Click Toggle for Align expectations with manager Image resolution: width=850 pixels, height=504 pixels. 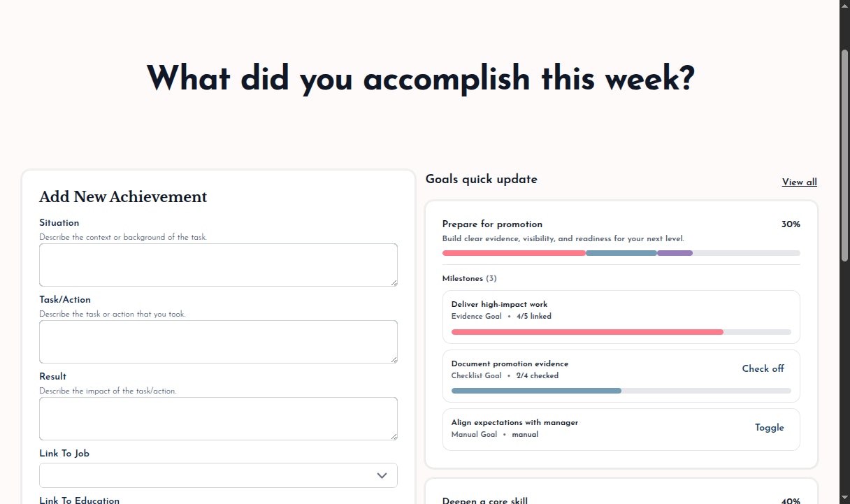coord(769,428)
